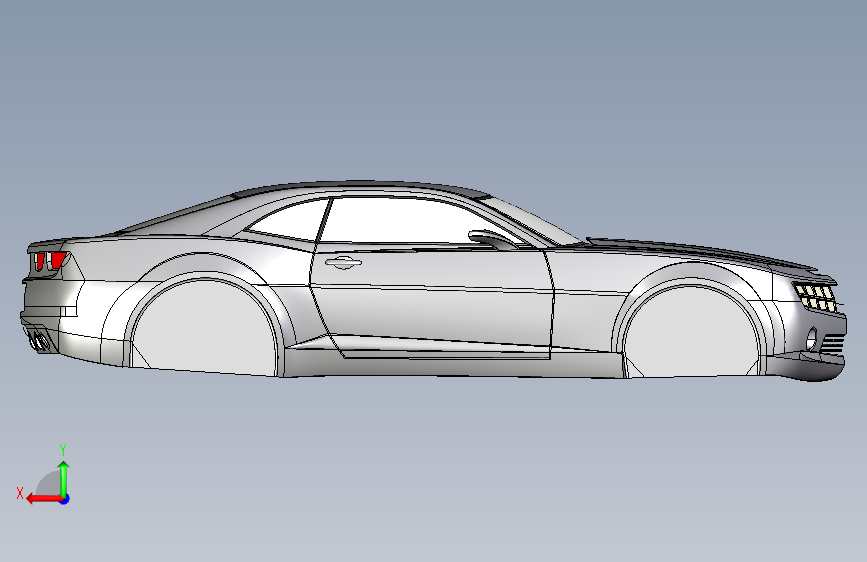867x562 pixels.
Task: Click the red X axis arrow on the triad
Action: click(43, 499)
